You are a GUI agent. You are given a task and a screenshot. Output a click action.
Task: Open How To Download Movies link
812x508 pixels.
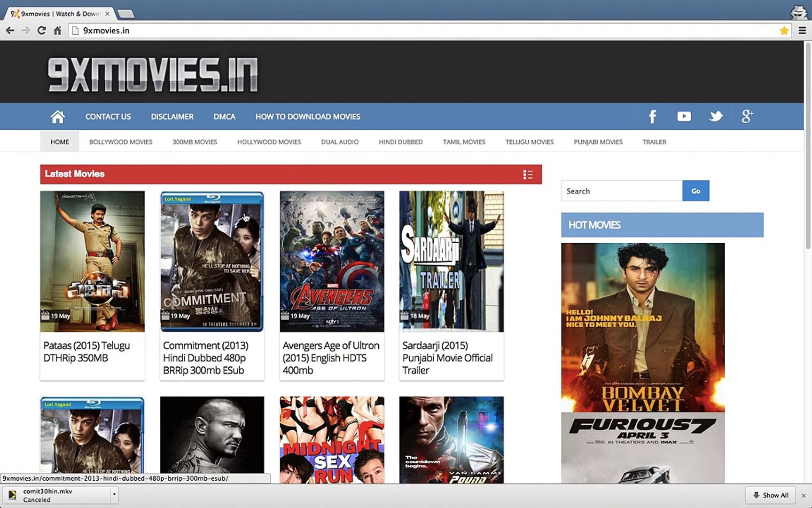pos(308,117)
